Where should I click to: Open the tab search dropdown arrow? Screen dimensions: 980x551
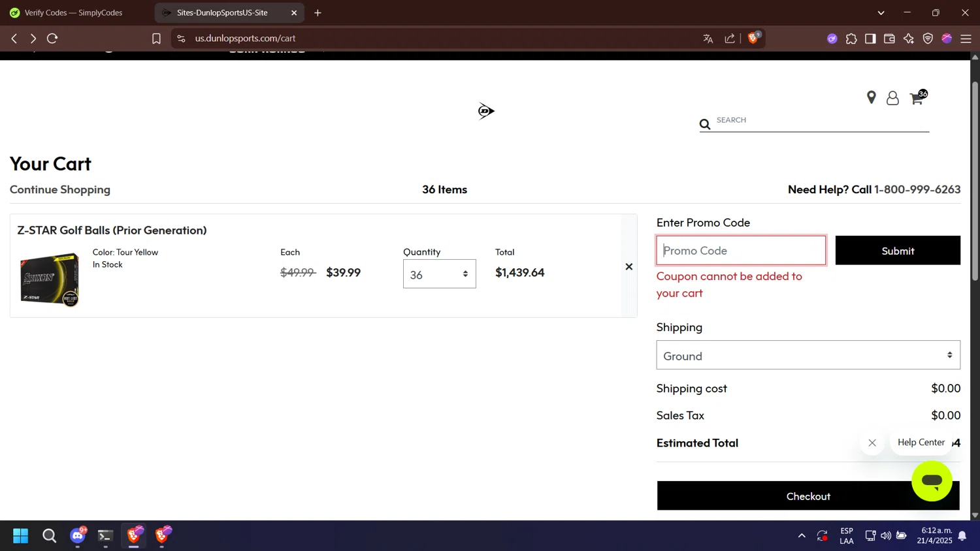point(881,12)
